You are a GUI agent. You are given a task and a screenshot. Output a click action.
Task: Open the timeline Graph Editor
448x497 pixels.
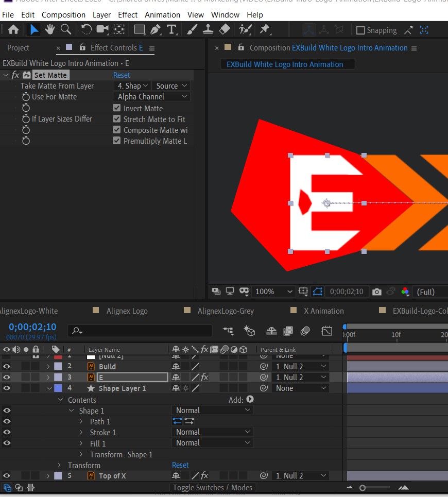[x=326, y=331]
